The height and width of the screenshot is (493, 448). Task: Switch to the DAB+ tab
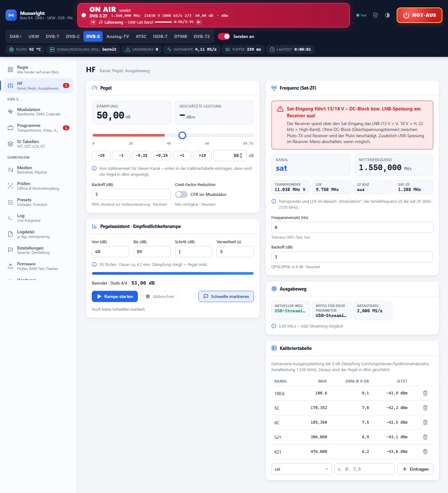pyautogui.click(x=16, y=36)
